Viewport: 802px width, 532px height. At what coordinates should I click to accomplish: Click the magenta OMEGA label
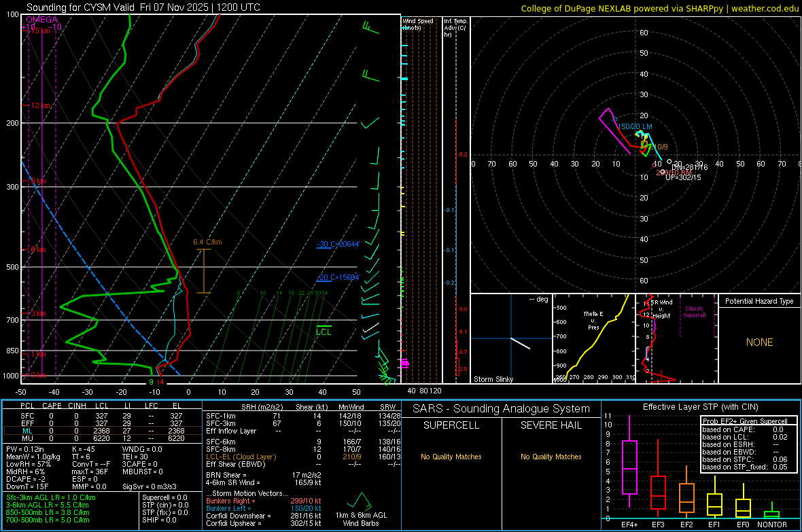pyautogui.click(x=42, y=20)
